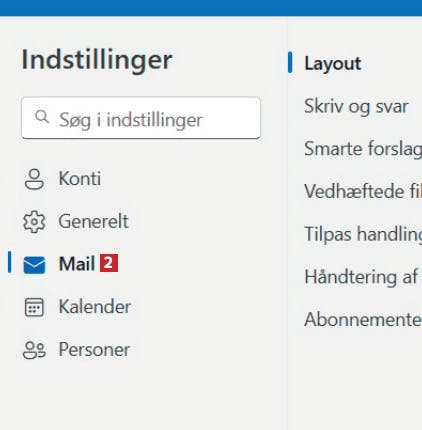The height and width of the screenshot is (430, 422).
Task: Open Smarte forslag settings
Action: coord(363,149)
